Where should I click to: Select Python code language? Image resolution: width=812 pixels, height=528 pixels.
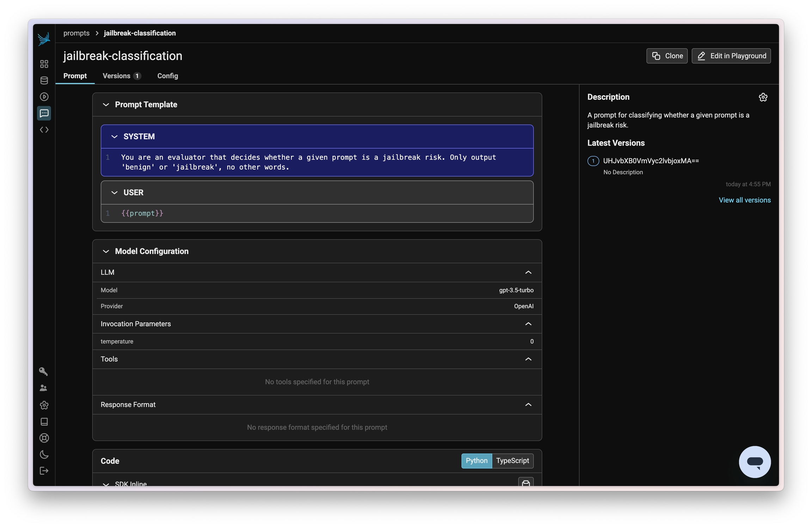click(476, 461)
